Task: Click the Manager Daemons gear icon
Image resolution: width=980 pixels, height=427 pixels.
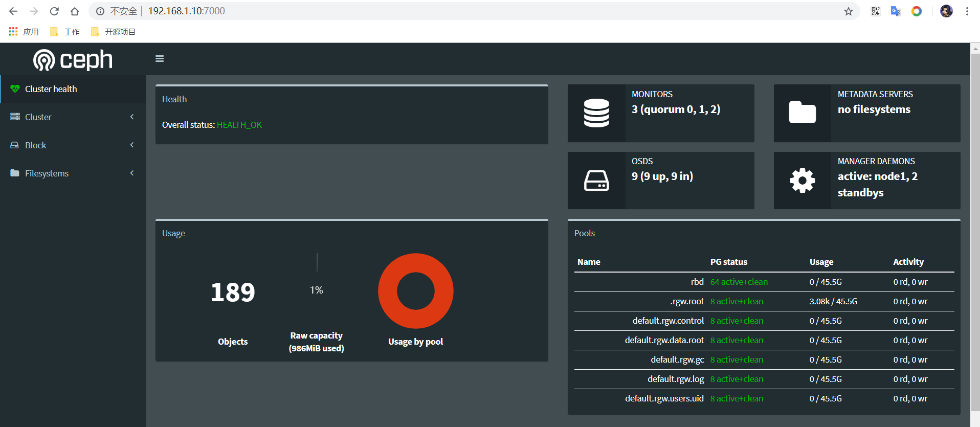Action: pyautogui.click(x=802, y=181)
